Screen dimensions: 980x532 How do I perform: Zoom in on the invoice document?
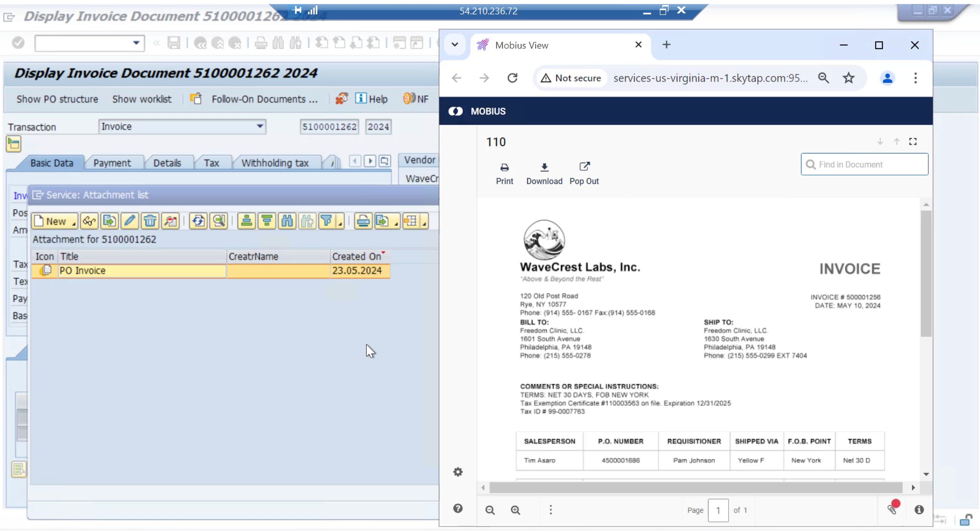pos(515,510)
